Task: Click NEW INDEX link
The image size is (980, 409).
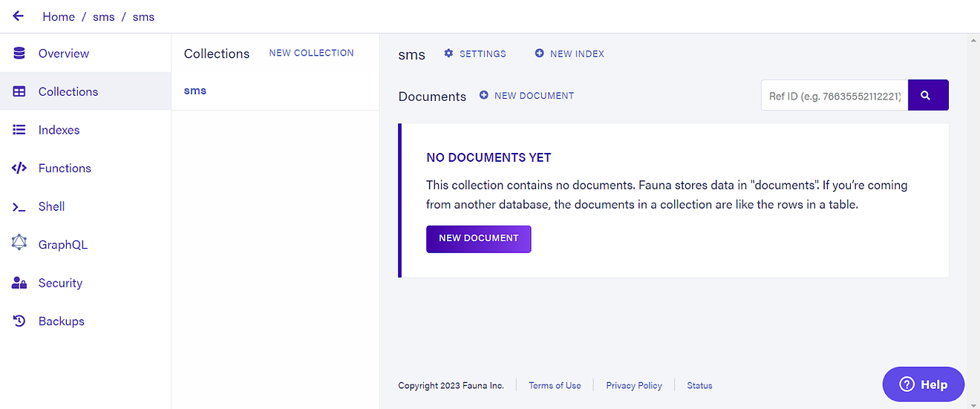Action: (569, 53)
